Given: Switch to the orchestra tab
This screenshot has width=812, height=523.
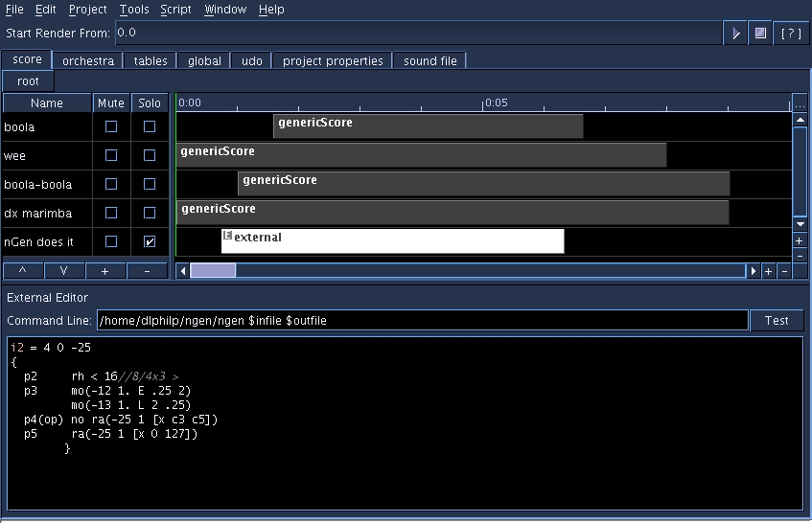Looking at the screenshot, I should point(88,60).
